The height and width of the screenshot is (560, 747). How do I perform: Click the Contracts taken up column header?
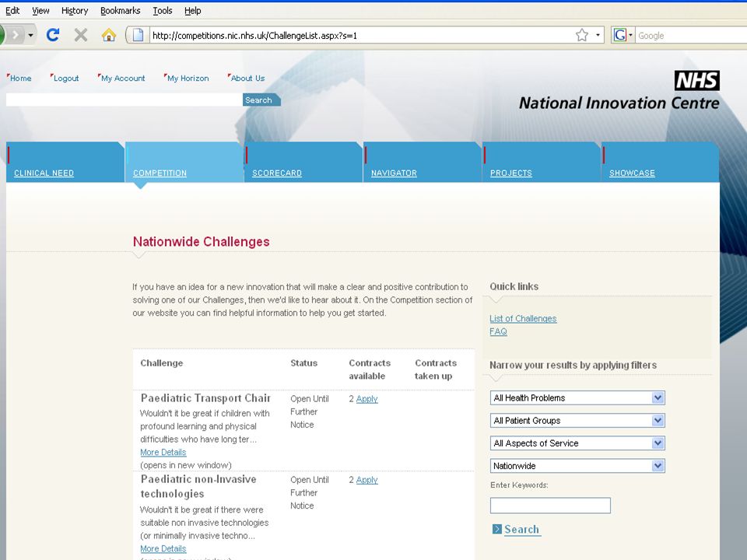(436, 369)
